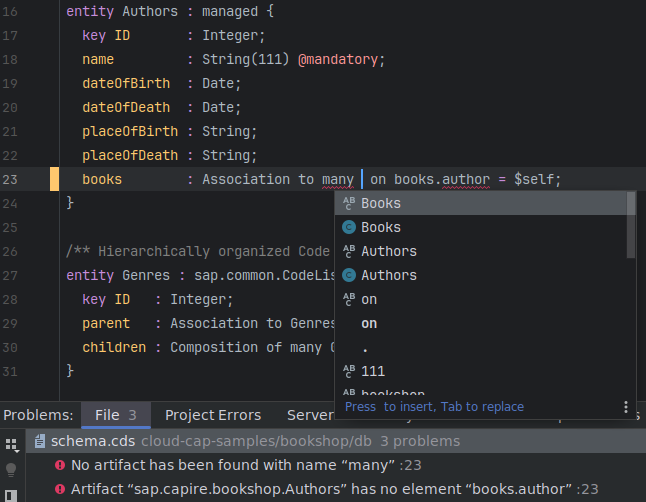Open the Project Errors tab
Image resolution: width=646 pixels, height=502 pixels.
213,415
